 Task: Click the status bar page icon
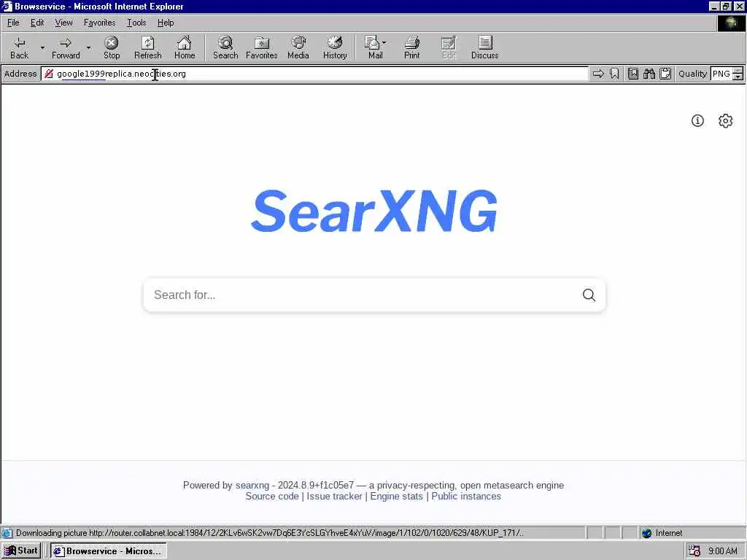coord(7,533)
